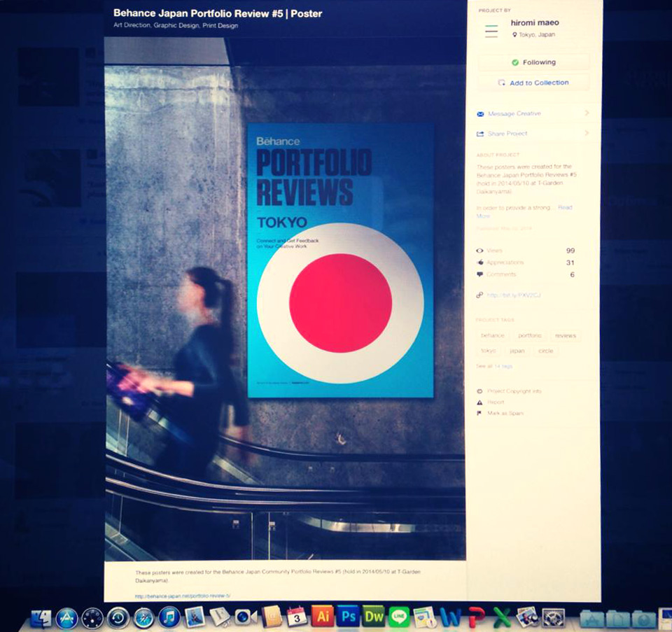
Task: Click the chain link icon beside the short URL
Action: point(479,295)
